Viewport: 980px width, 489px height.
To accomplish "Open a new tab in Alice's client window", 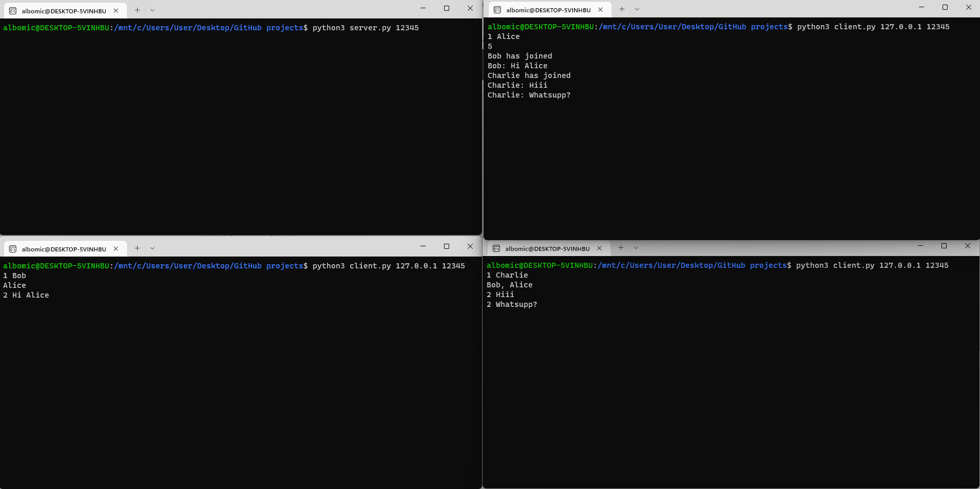I will [621, 9].
